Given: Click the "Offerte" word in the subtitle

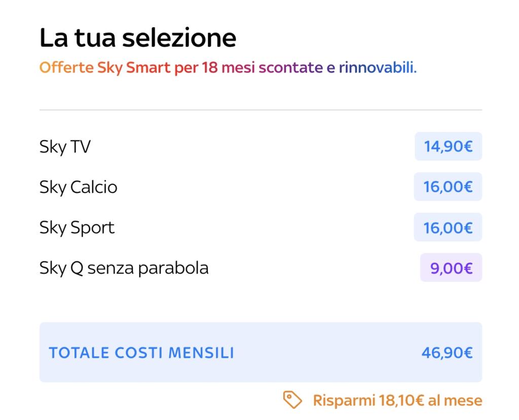Looking at the screenshot, I should (x=66, y=67).
